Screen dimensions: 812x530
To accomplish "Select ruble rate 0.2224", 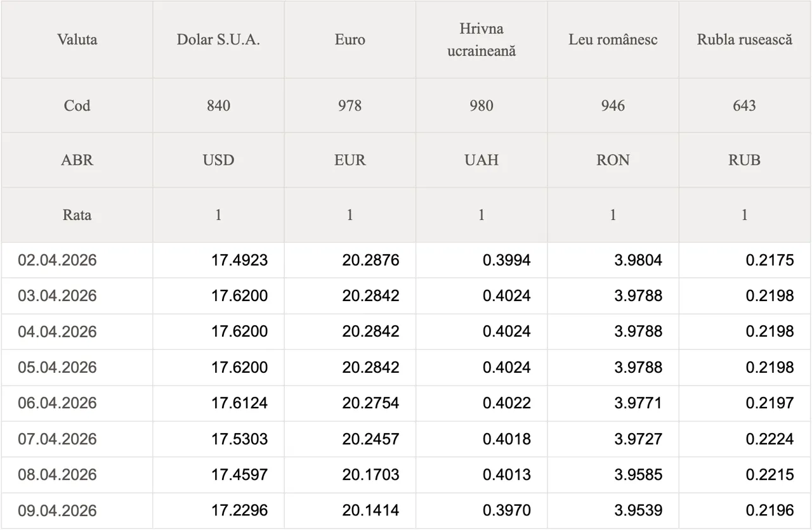I will pyautogui.click(x=769, y=439).
